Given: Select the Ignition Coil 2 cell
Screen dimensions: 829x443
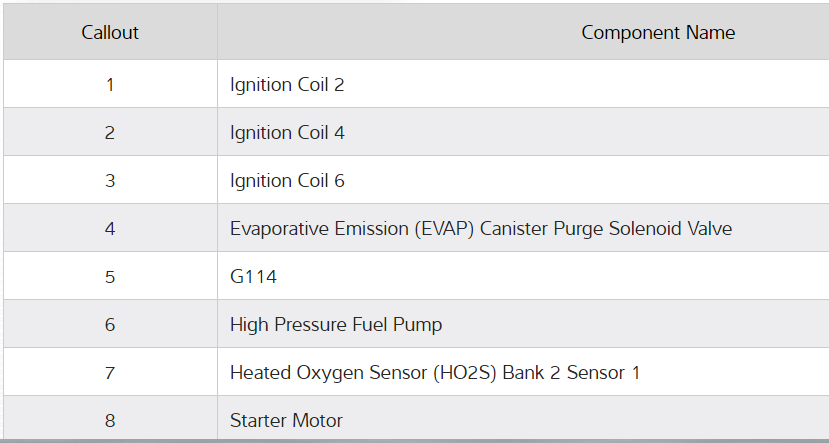Looking at the screenshot, I should [x=287, y=85].
